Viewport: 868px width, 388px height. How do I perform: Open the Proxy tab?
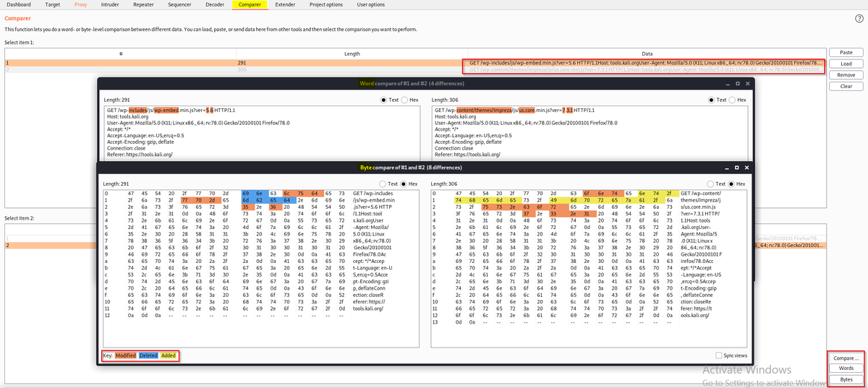[x=80, y=4]
